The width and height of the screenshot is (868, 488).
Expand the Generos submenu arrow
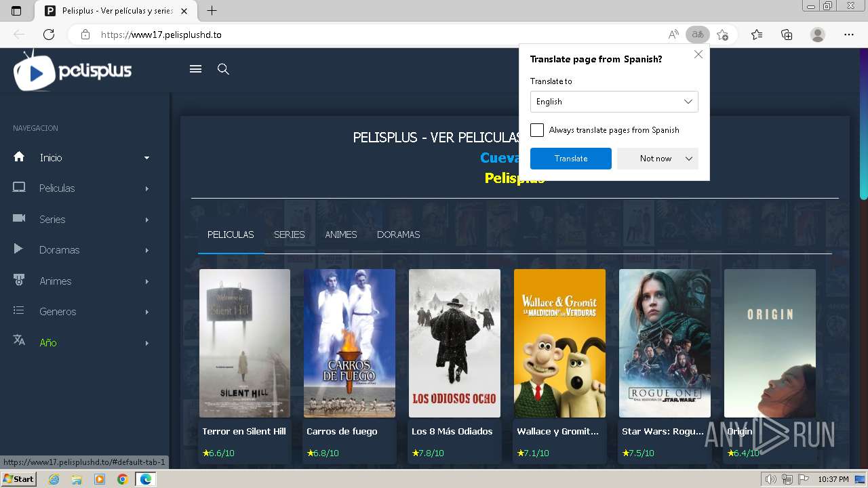tap(146, 312)
